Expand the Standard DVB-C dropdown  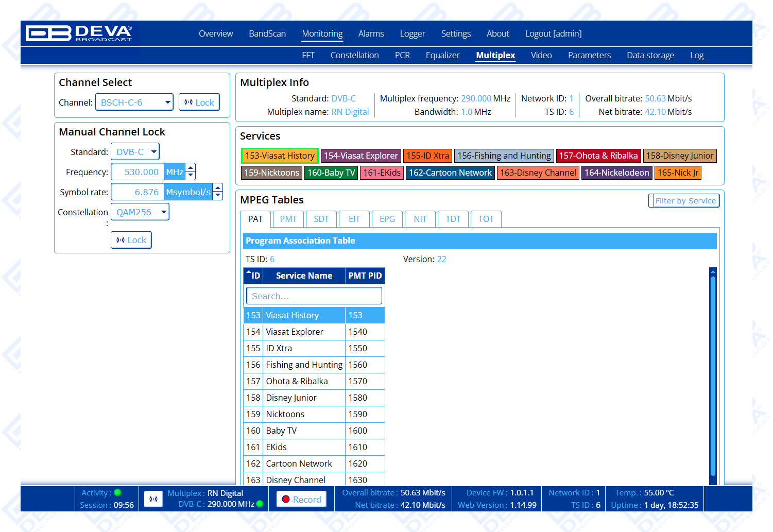click(x=135, y=152)
